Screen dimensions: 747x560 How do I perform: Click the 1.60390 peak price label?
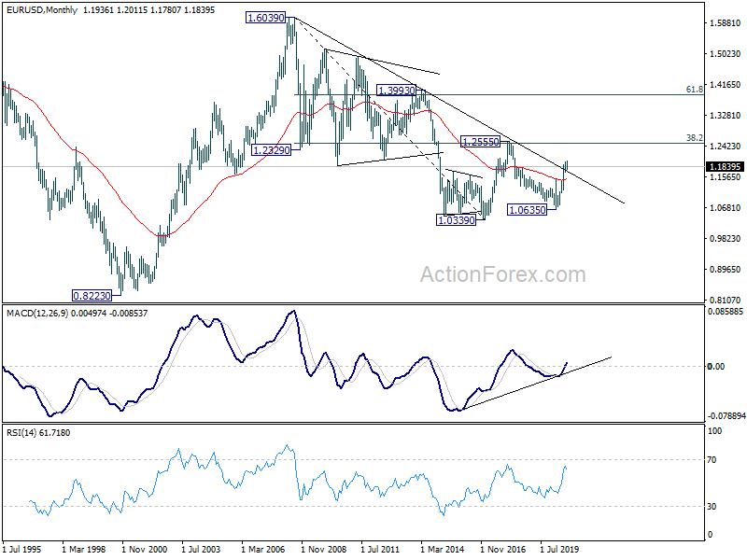265,18
